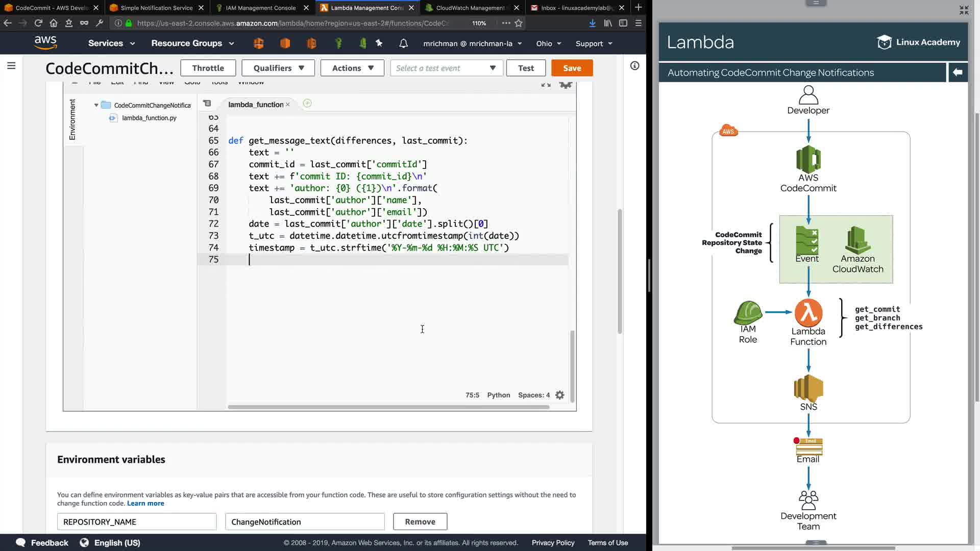Screen dimensions: 980x551
Task: Open the editor settings gear icon
Action: pyautogui.click(x=560, y=395)
